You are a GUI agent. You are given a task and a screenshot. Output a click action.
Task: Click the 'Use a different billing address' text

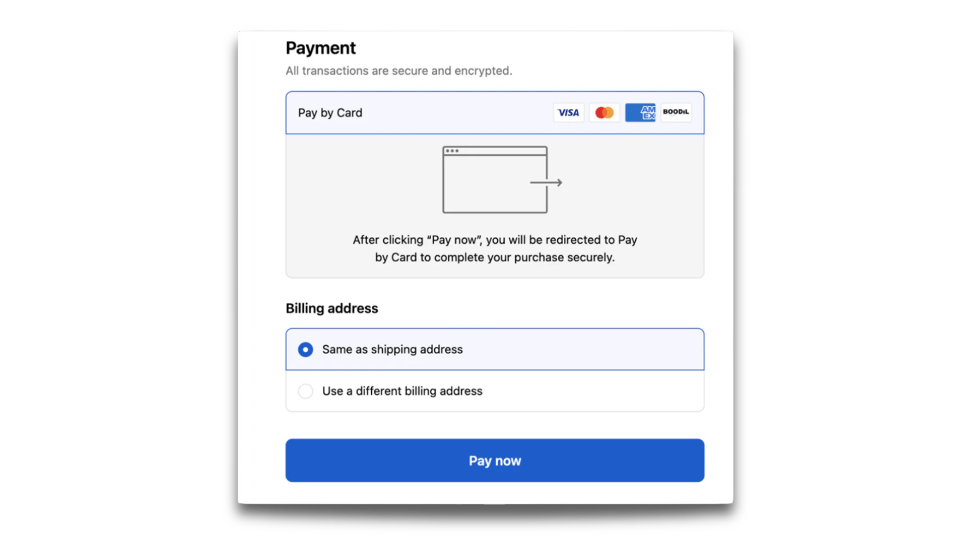tap(402, 391)
